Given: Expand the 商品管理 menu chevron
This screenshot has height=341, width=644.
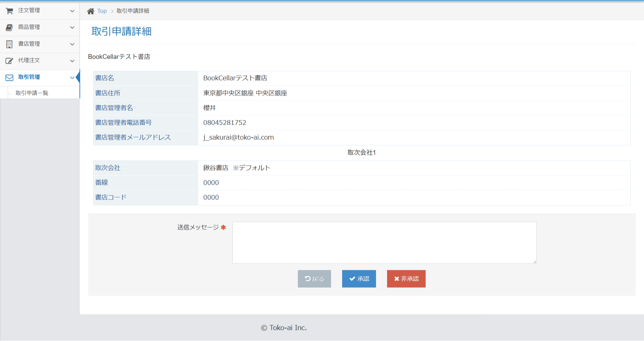Looking at the screenshot, I should (x=72, y=27).
